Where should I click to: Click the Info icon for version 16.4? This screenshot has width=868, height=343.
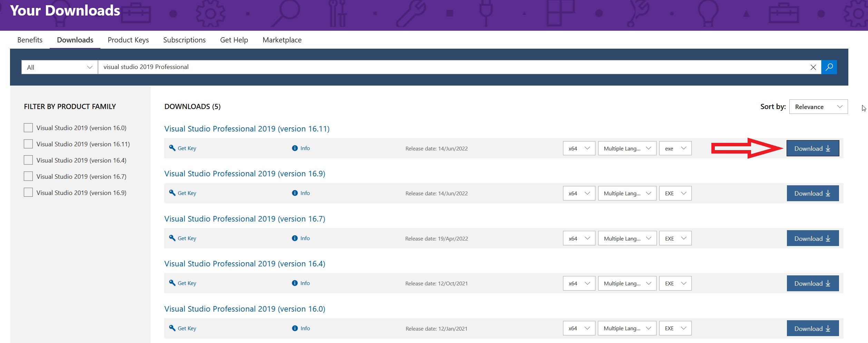[x=295, y=283]
